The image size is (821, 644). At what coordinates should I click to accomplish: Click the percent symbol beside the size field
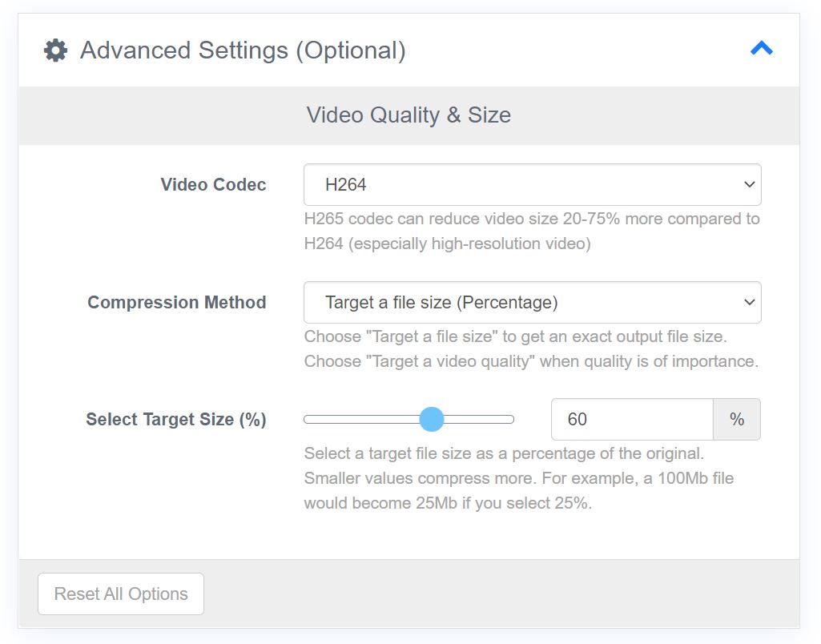737,419
